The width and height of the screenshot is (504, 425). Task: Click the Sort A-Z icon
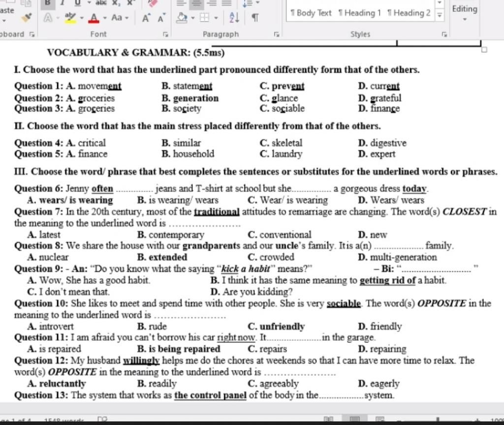(234, 17)
